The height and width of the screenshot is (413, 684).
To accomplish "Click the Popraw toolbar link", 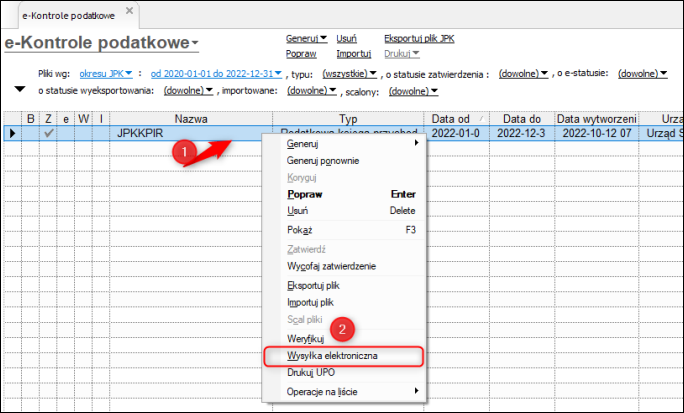I will click(301, 54).
